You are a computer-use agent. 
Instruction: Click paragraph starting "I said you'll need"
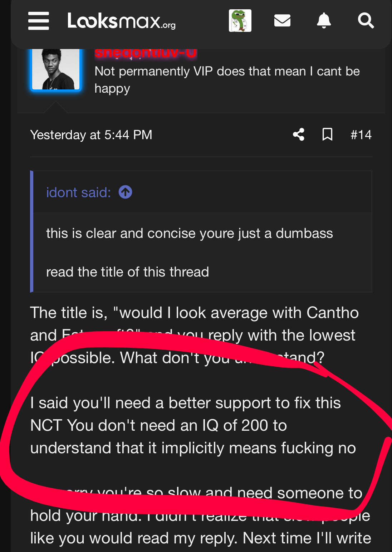(x=193, y=425)
